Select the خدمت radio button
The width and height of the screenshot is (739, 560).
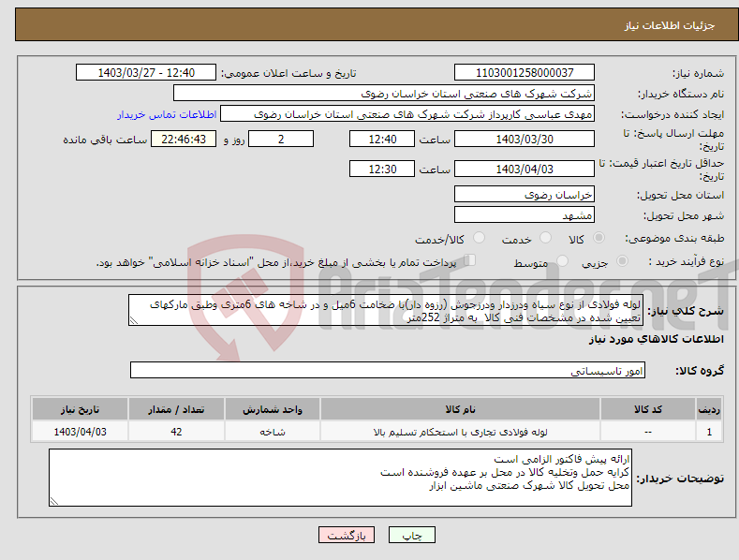[x=545, y=238]
